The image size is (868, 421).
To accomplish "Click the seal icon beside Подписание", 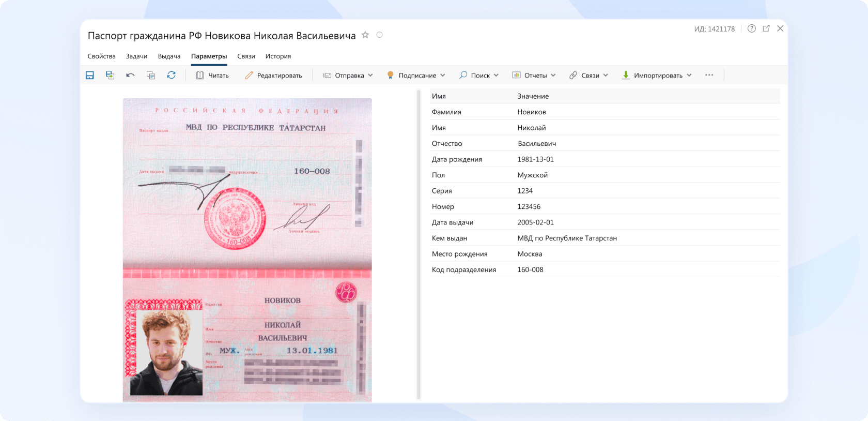I will (x=391, y=75).
